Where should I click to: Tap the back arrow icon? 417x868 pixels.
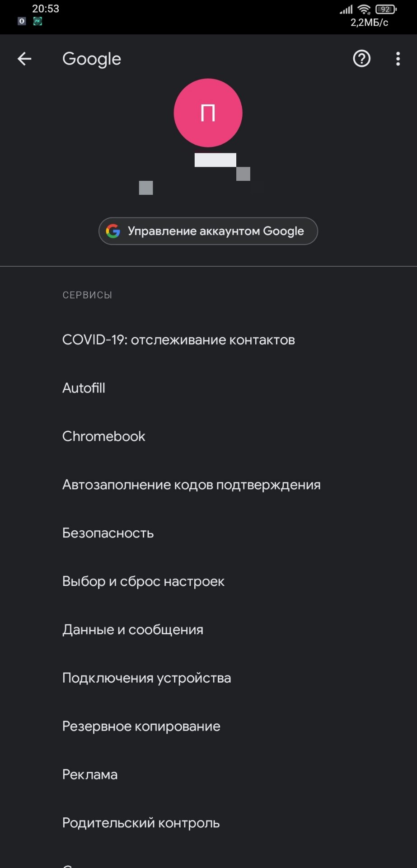[x=24, y=59]
